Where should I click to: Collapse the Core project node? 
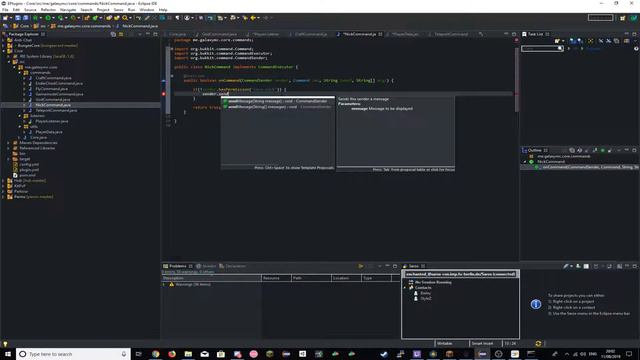[4, 51]
